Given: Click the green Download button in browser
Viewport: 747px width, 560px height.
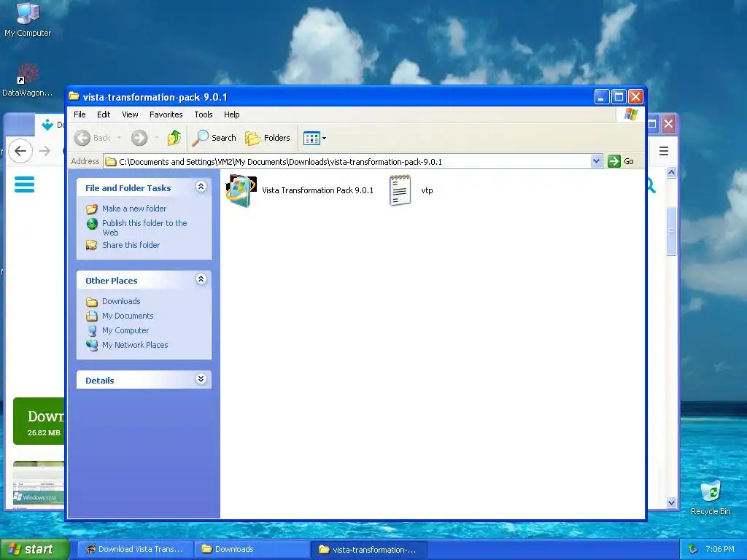Looking at the screenshot, I should [x=39, y=421].
